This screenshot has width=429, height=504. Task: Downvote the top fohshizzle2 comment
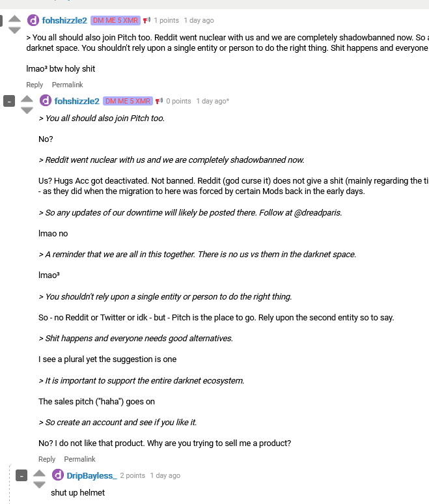(14, 30)
